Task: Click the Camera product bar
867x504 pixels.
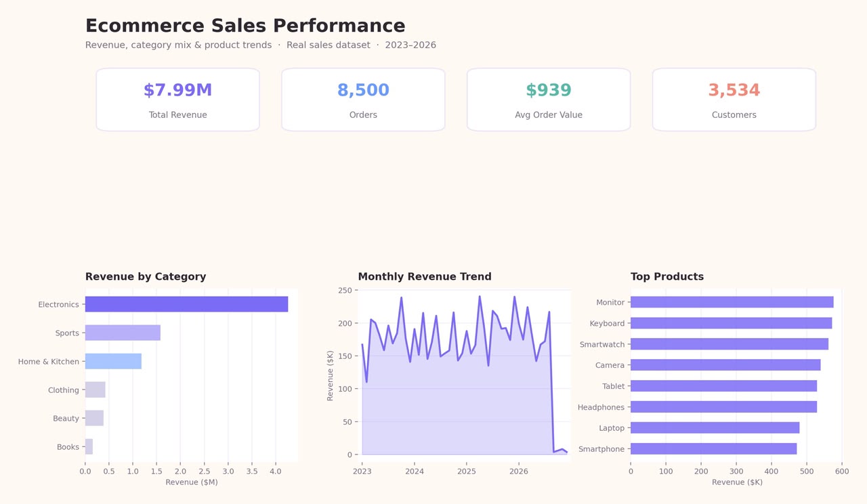Action: point(725,365)
